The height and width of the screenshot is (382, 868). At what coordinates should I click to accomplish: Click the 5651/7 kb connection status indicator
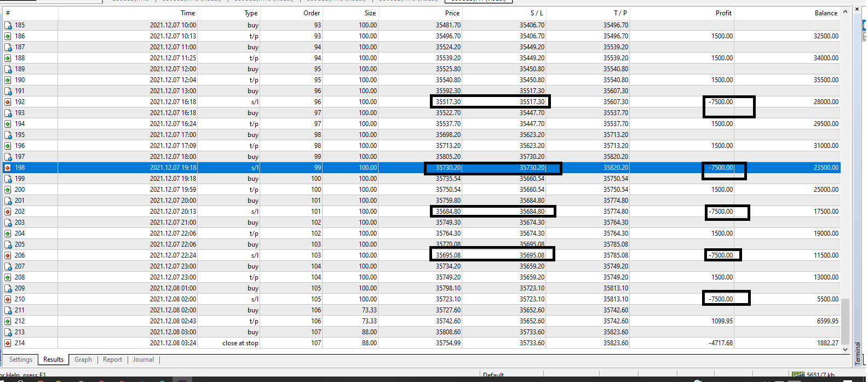coord(813,375)
